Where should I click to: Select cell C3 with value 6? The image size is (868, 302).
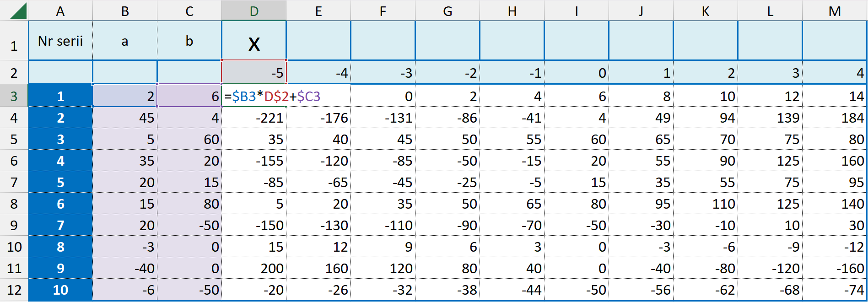coord(189,96)
